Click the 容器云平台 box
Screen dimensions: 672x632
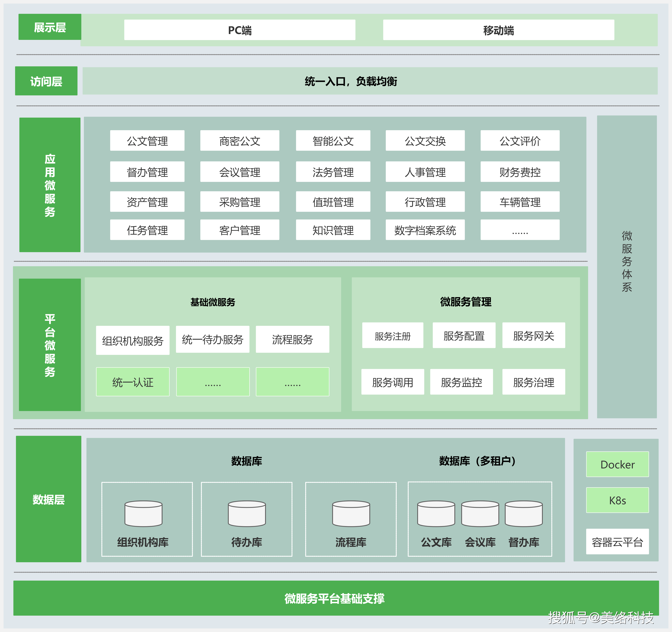click(x=617, y=541)
